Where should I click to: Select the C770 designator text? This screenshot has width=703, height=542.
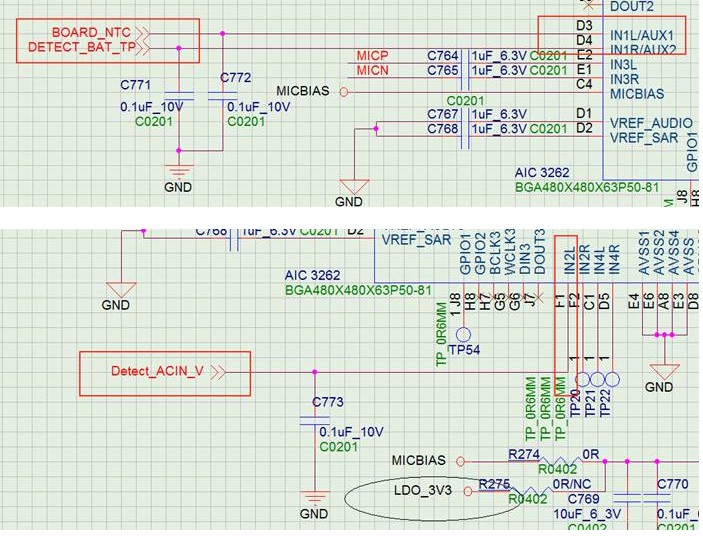point(673,484)
